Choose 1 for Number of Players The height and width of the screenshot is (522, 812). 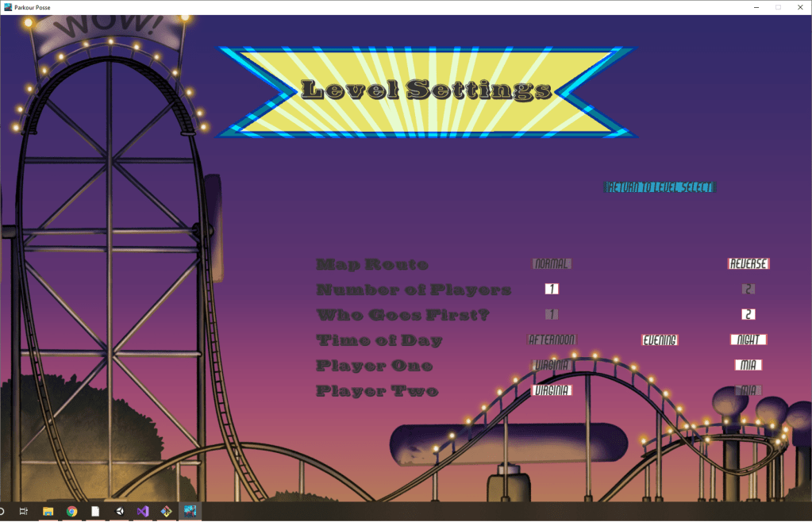552,289
